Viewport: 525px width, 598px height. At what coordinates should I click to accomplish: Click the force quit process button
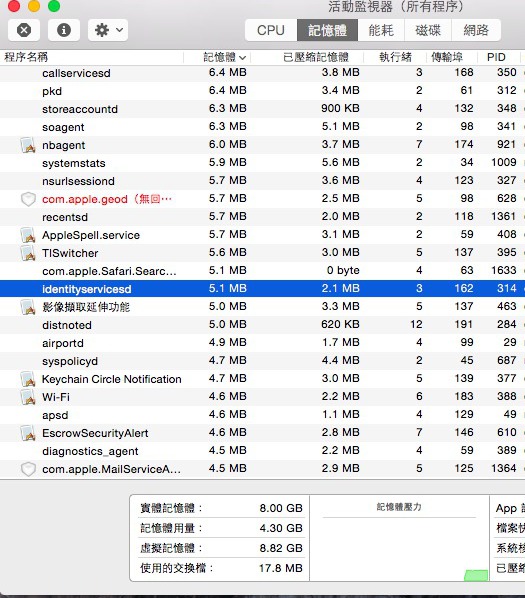click(x=24, y=30)
